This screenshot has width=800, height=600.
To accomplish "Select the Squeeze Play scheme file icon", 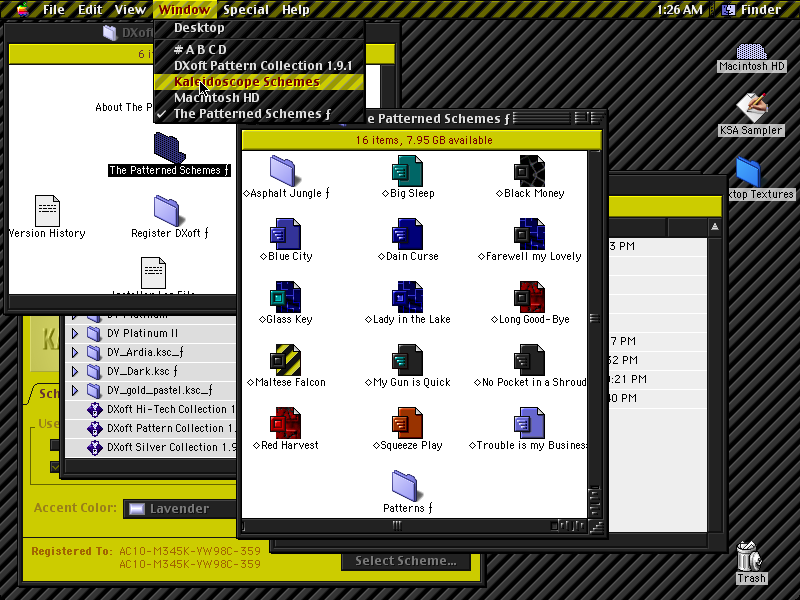I will (407, 422).
